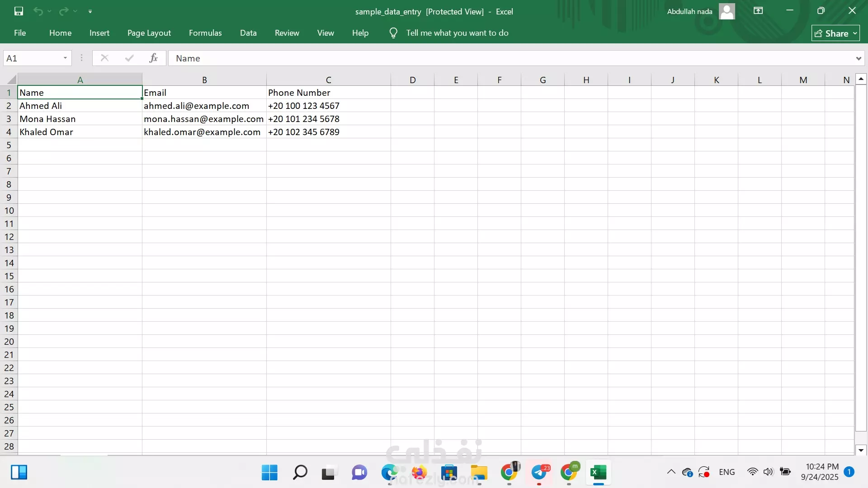Open Customize Quick Access Toolbar dropdown
The width and height of the screenshot is (868, 488).
(90, 11)
